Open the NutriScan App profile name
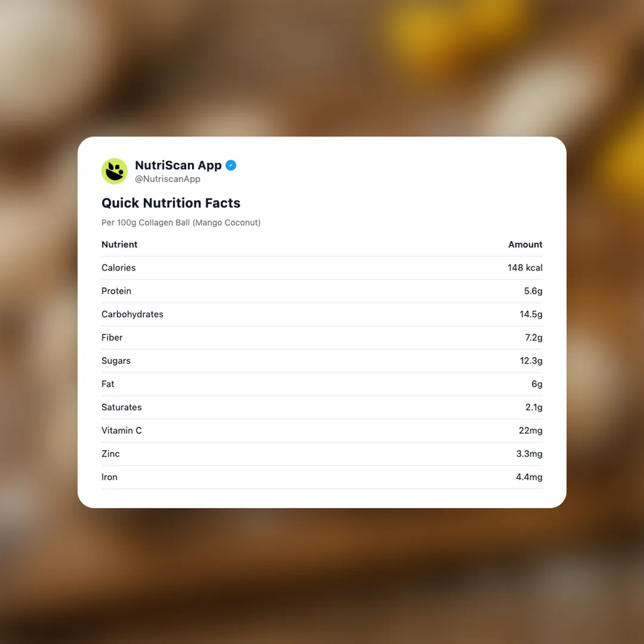The height and width of the screenshot is (644, 644). tap(178, 165)
